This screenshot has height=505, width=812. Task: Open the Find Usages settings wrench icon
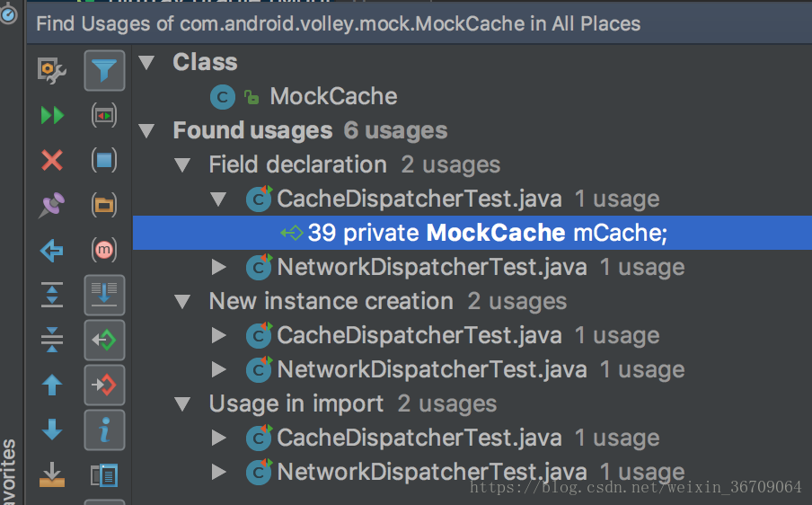52,70
